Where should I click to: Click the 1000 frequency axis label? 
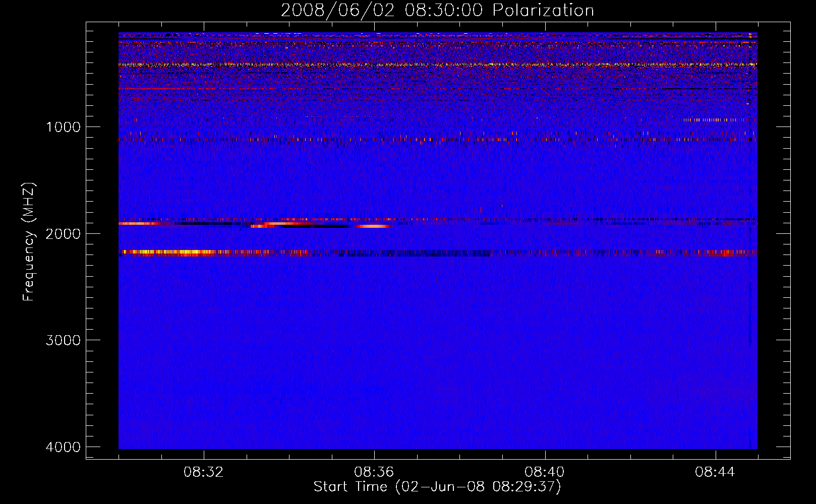[63, 127]
